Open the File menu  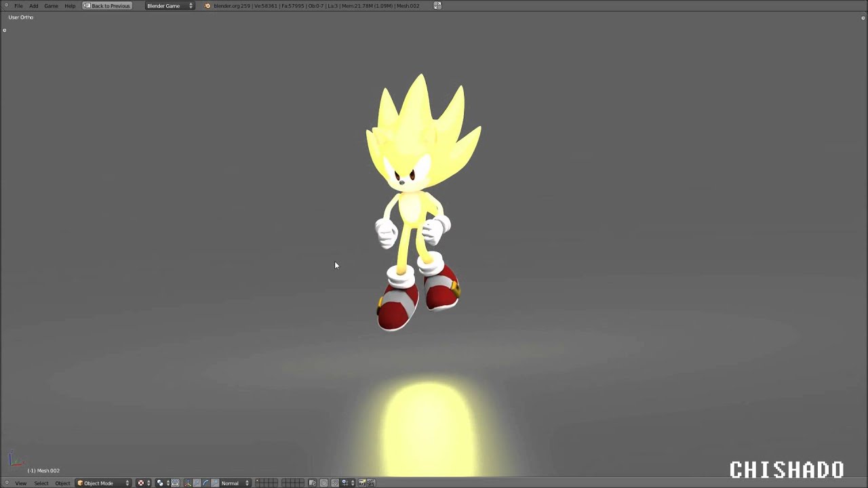pyautogui.click(x=18, y=5)
